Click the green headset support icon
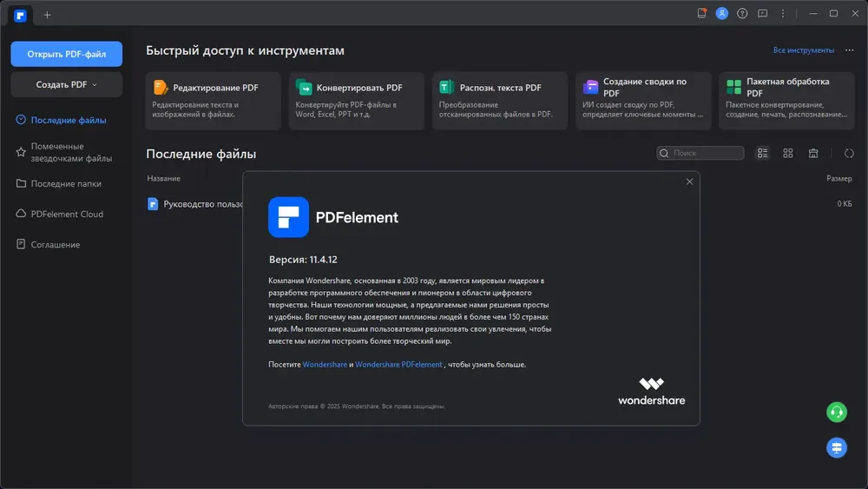 [x=836, y=412]
